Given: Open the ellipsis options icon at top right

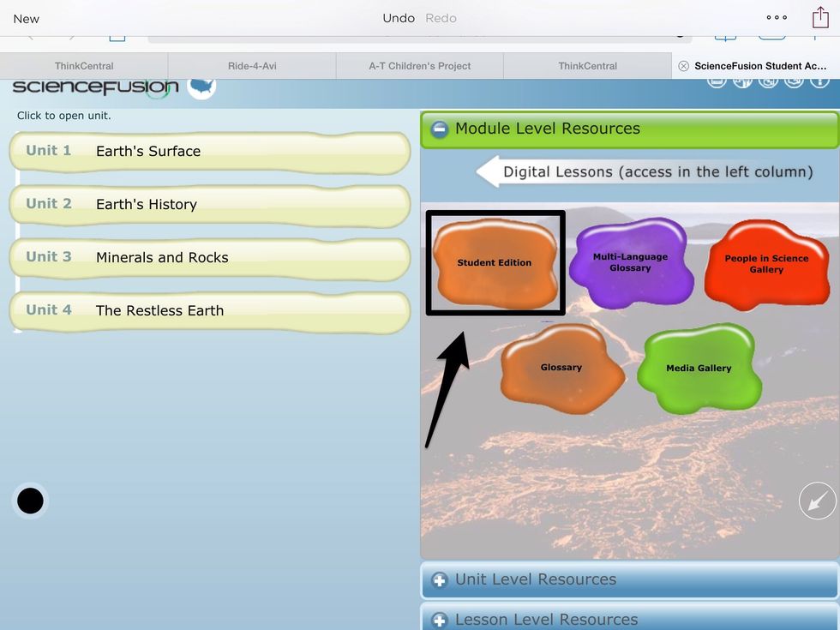Looking at the screenshot, I should (777, 17).
